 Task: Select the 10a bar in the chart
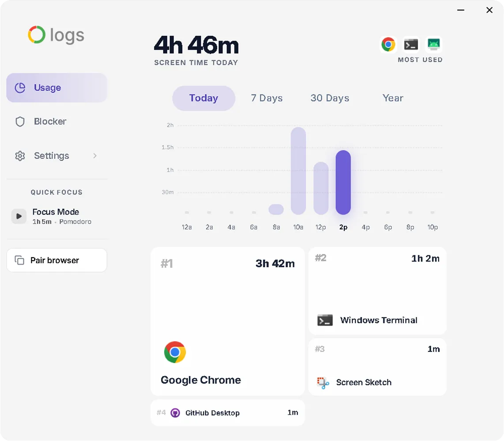298,171
